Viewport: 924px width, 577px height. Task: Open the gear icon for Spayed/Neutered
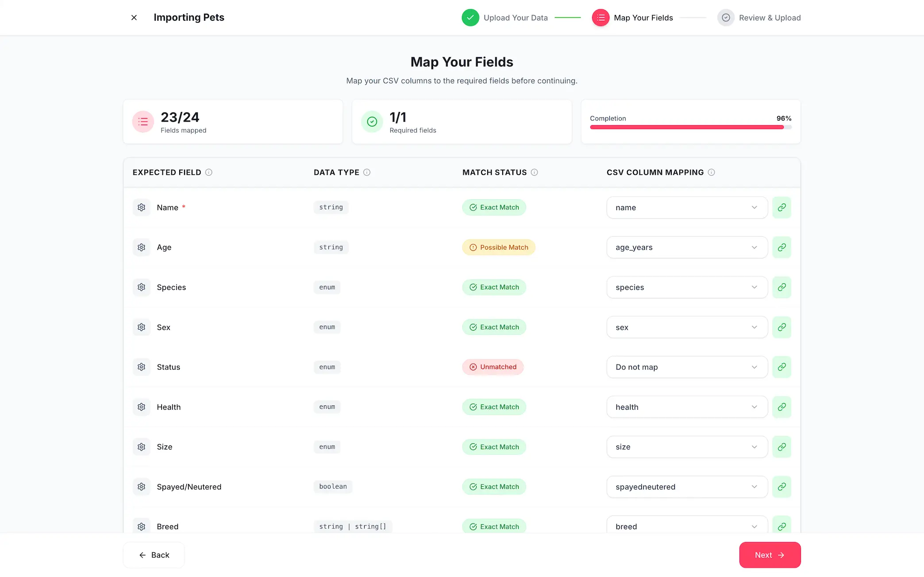coord(141,486)
